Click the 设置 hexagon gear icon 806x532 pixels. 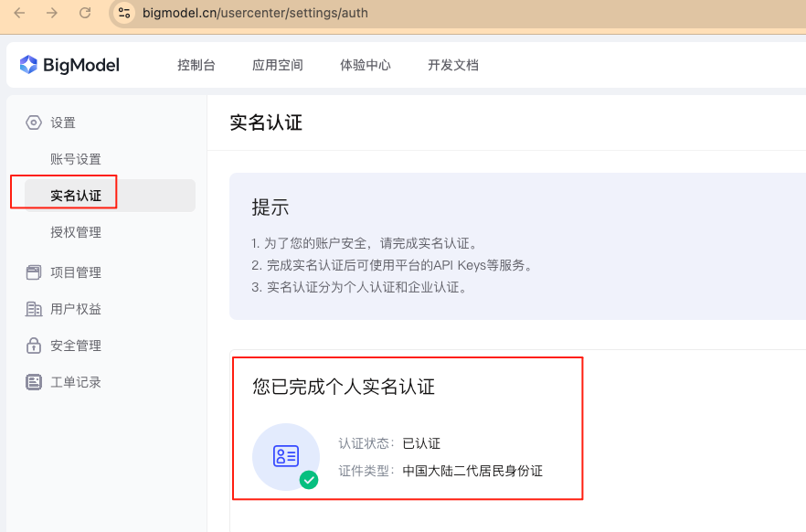coord(34,122)
